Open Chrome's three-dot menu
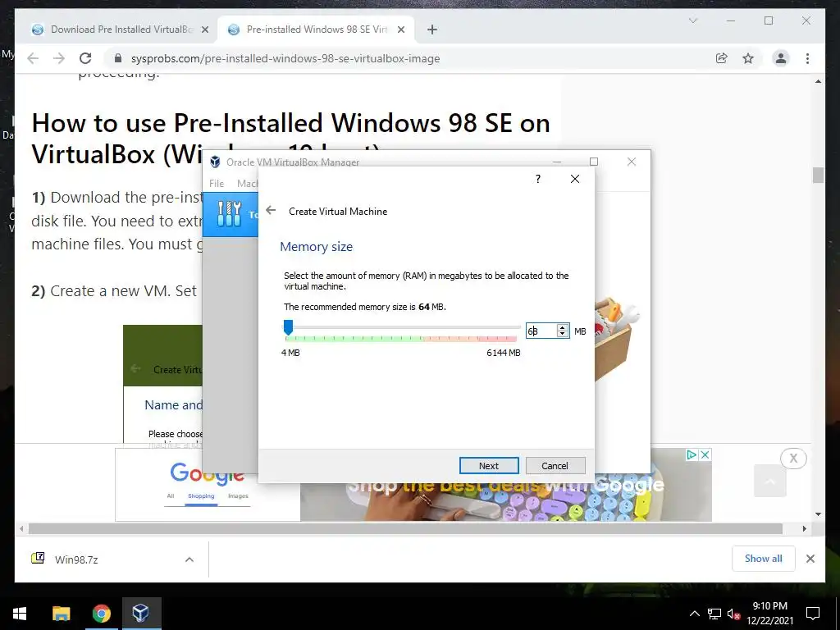This screenshot has width=840, height=630. (x=807, y=58)
